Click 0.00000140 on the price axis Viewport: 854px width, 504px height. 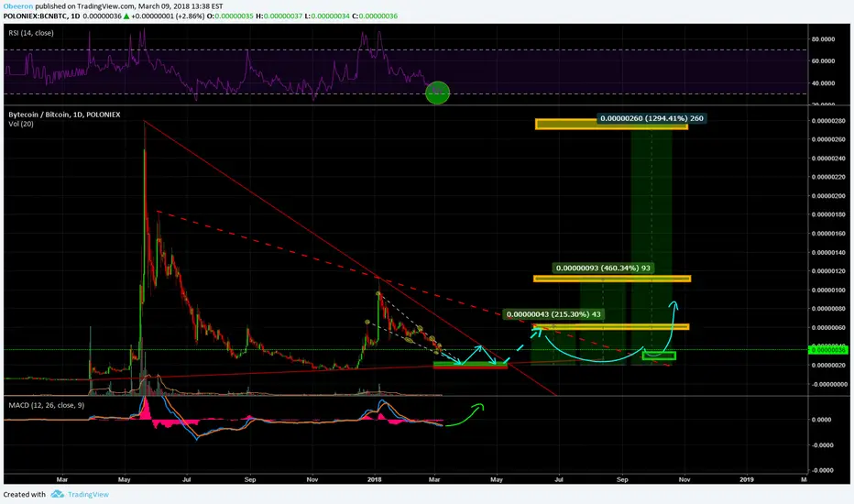point(827,253)
